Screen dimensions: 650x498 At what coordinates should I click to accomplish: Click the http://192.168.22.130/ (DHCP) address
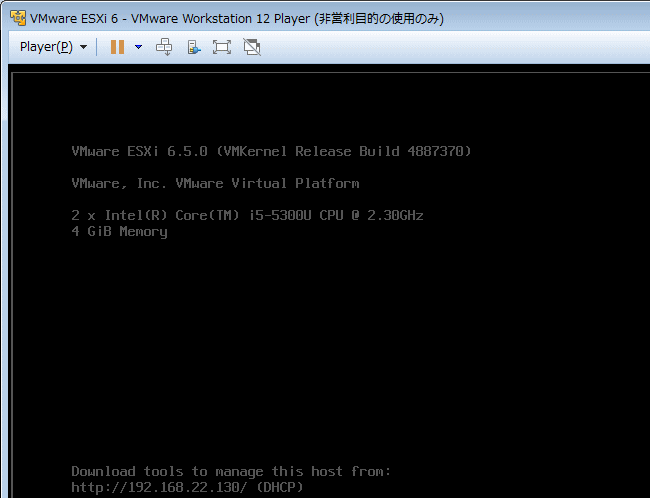click(x=187, y=487)
